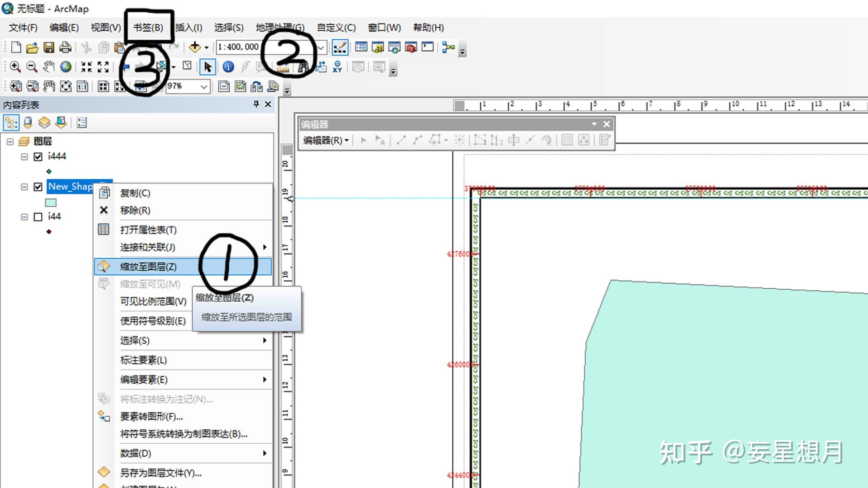Screen dimensions: 868x488
Task: Open the 97% layout zoom dropdown
Action: point(204,86)
